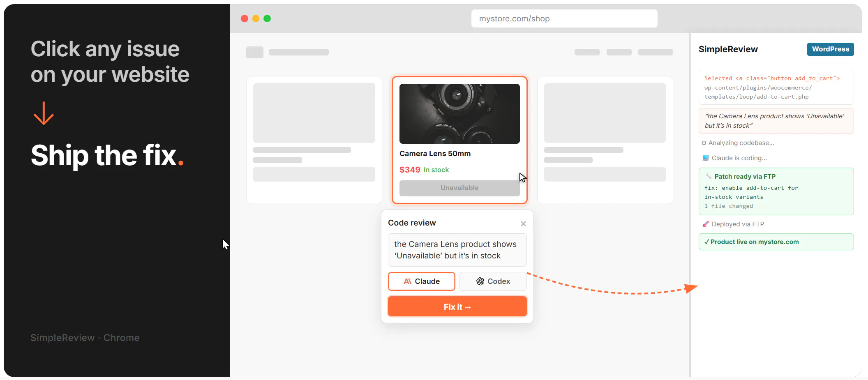This screenshot has width=868, height=380.
Task: Click the "Analyzing codebase..." status line
Action: (x=741, y=143)
